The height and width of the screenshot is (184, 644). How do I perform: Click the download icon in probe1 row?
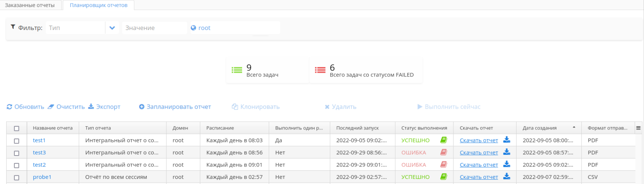506,177
